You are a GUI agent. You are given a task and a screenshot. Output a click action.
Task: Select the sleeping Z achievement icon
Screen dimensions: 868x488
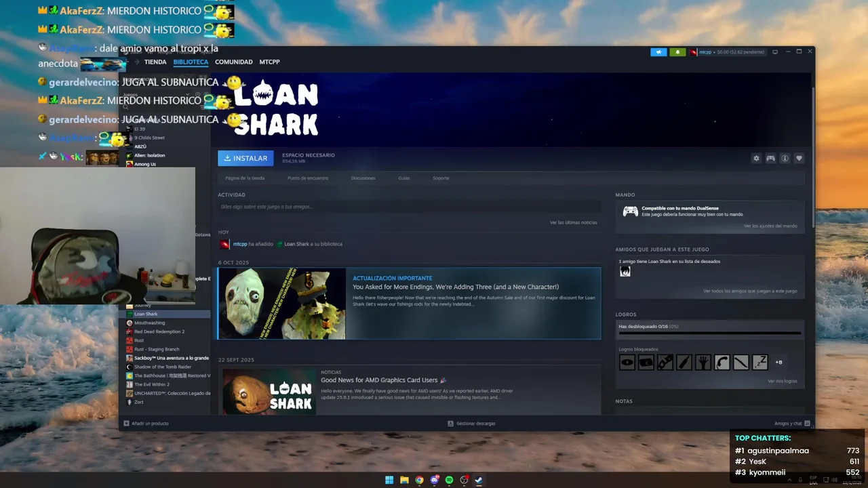(x=759, y=362)
